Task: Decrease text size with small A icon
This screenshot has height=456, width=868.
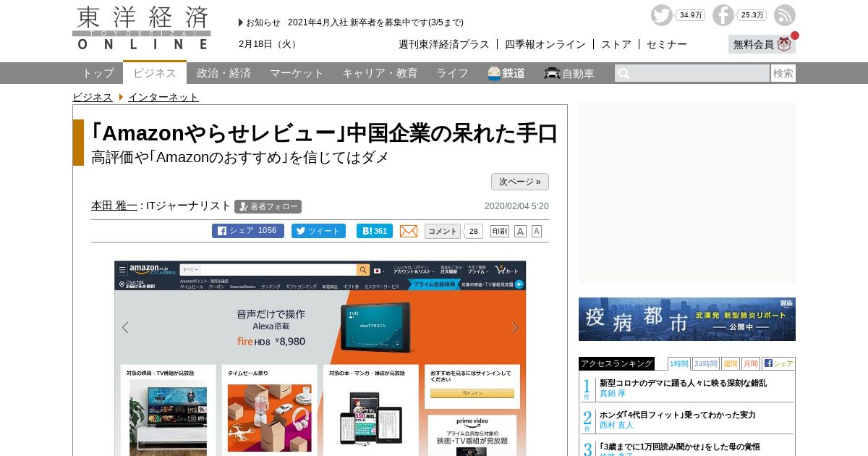Action: click(537, 231)
